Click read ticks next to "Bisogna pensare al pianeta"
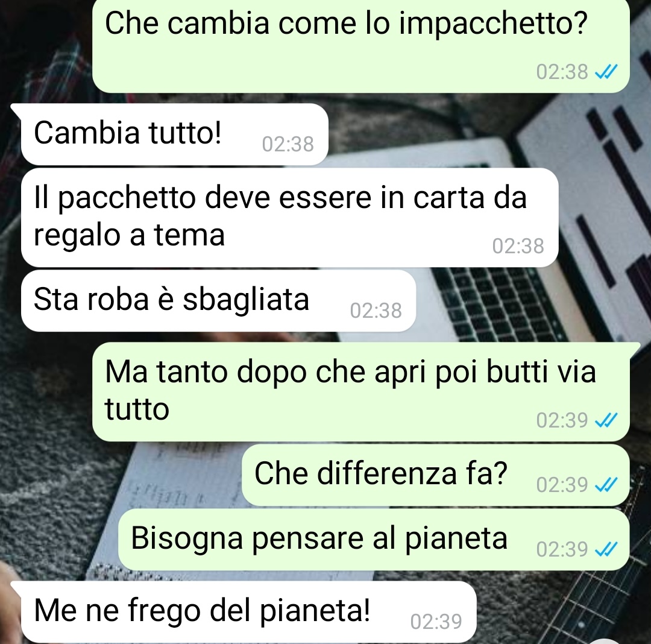 606,549
